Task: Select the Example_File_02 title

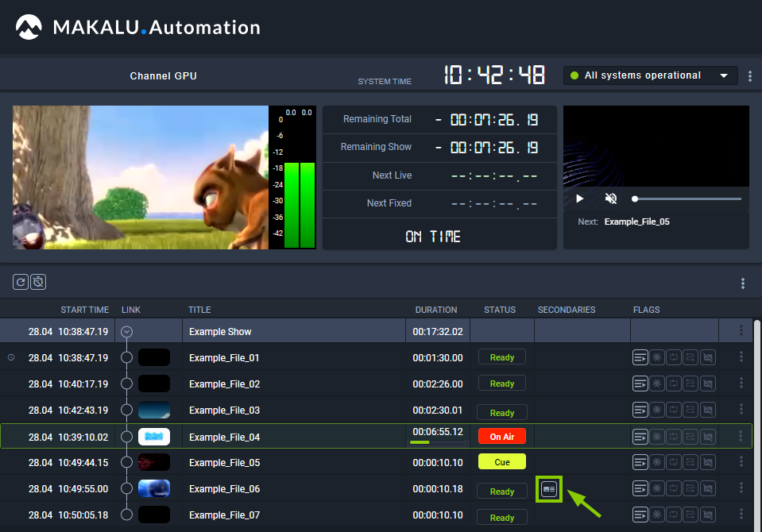Action: tap(225, 384)
